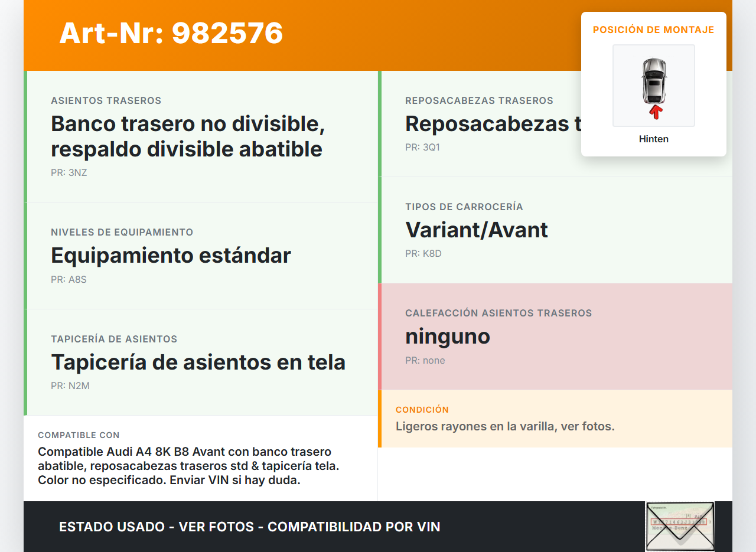Select the 'Posición de montaje' label
The height and width of the screenshot is (552, 756).
[654, 30]
